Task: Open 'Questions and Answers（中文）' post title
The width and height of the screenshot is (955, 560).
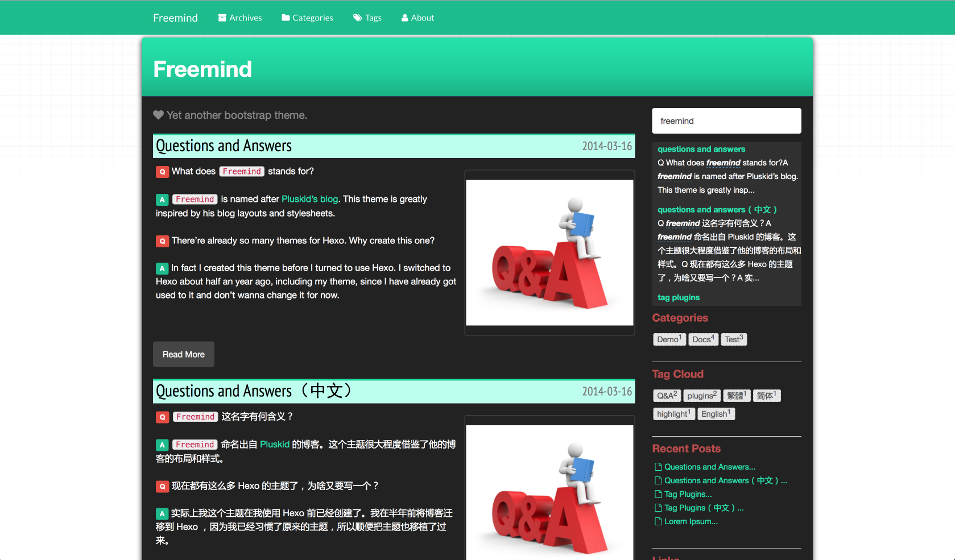Action: tap(254, 391)
